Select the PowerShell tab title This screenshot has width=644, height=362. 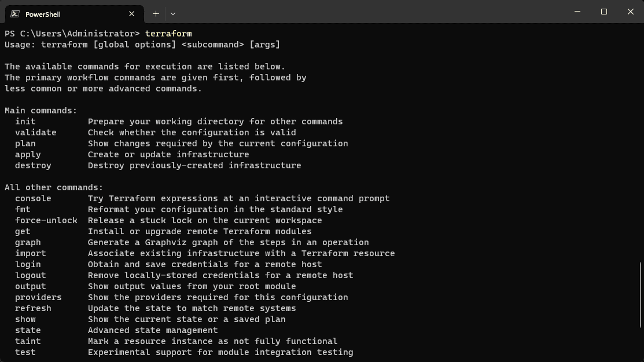pyautogui.click(x=43, y=14)
